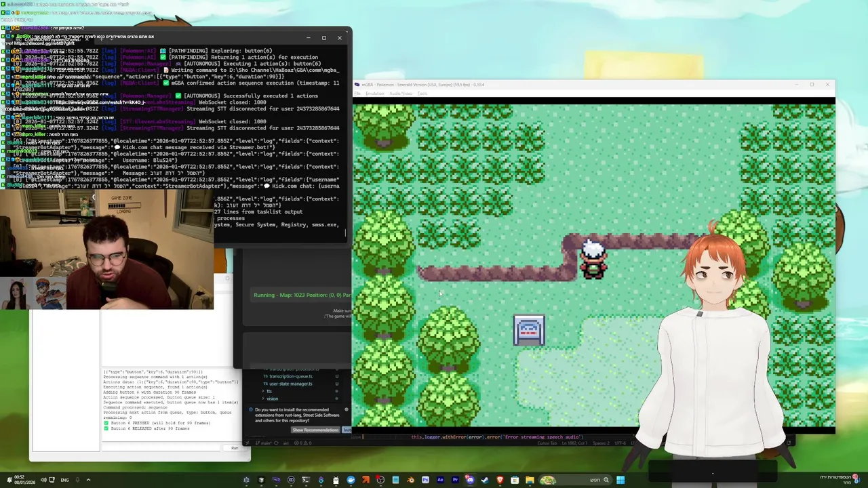
Task: Click the main branch status bar item
Action: [x=263, y=443]
